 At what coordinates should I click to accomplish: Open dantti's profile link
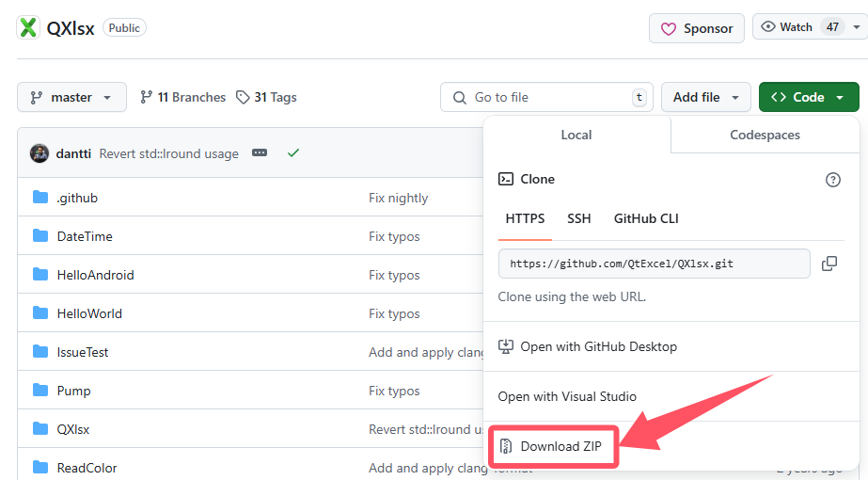tap(73, 153)
